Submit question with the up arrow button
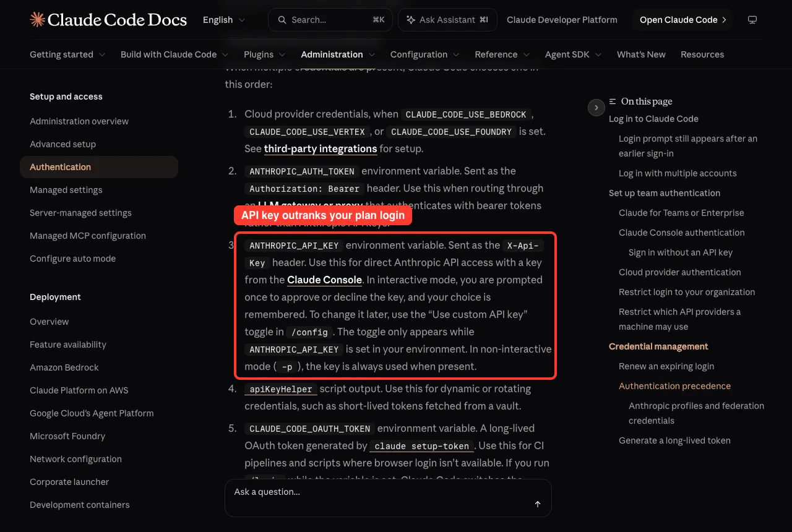This screenshot has width=792, height=532. [x=538, y=504]
